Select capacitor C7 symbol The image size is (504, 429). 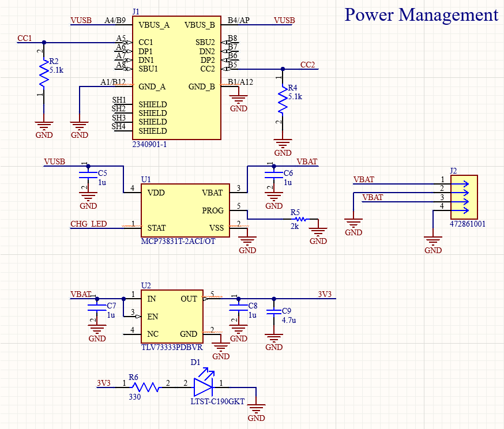click(97, 307)
